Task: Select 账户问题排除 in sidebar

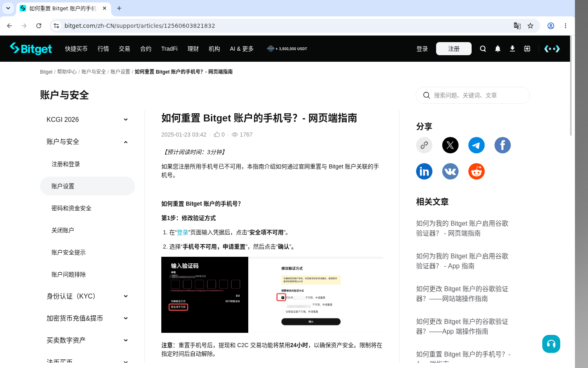Action: 87,274
